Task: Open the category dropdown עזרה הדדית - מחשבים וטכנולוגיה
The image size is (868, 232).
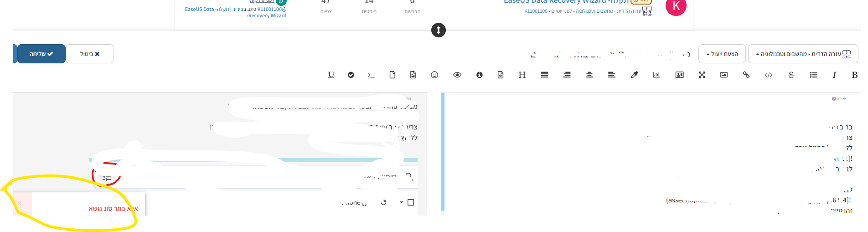Action: 803,54
